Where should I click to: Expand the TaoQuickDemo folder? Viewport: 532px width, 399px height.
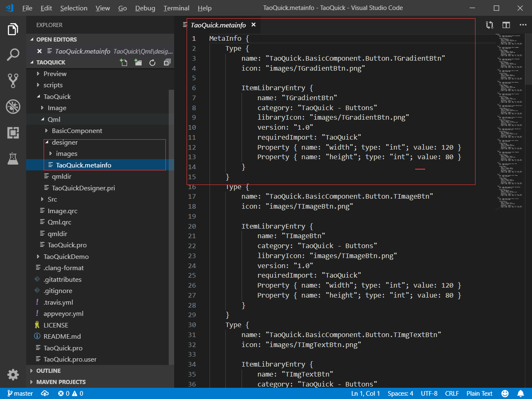(66, 256)
